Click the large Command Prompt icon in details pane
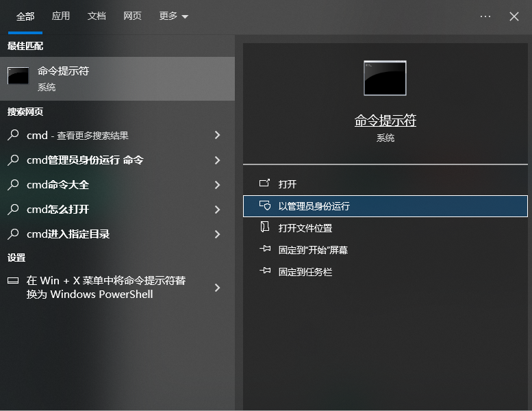This screenshot has height=411, width=532. [x=385, y=77]
